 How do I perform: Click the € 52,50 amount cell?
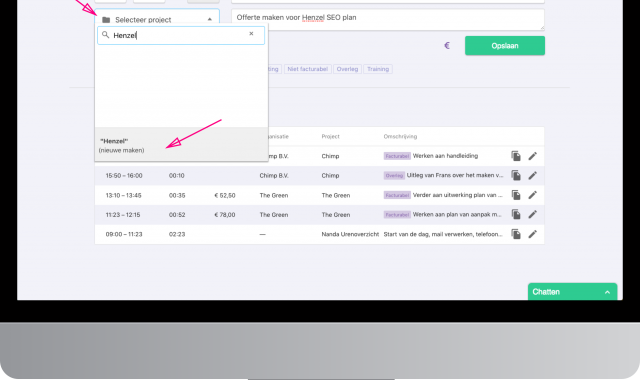coord(225,195)
